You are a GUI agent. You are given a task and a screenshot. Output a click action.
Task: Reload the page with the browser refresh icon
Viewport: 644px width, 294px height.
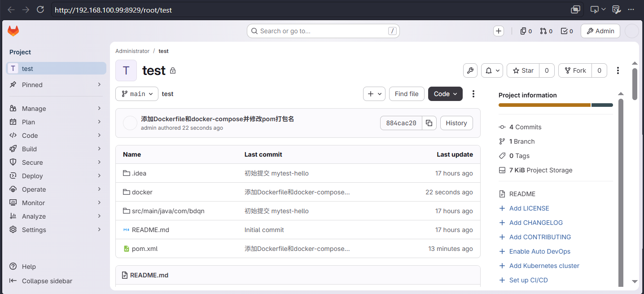pos(40,9)
